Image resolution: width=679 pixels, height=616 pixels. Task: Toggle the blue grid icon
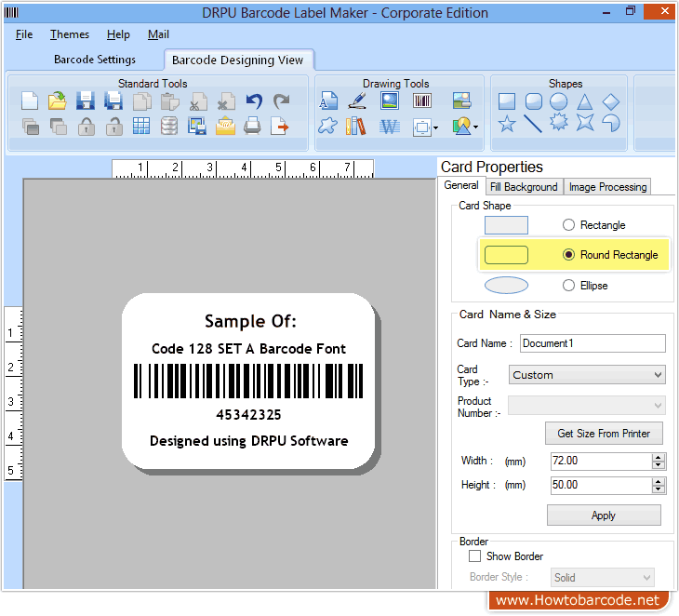(x=141, y=127)
